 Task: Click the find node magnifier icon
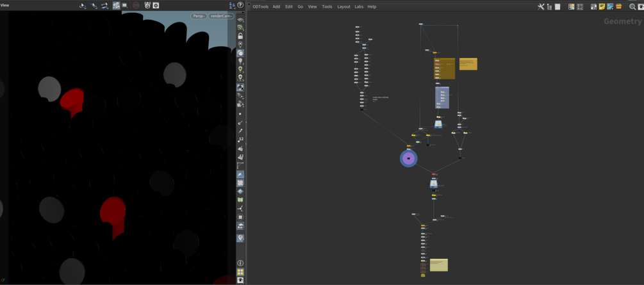tap(632, 6)
